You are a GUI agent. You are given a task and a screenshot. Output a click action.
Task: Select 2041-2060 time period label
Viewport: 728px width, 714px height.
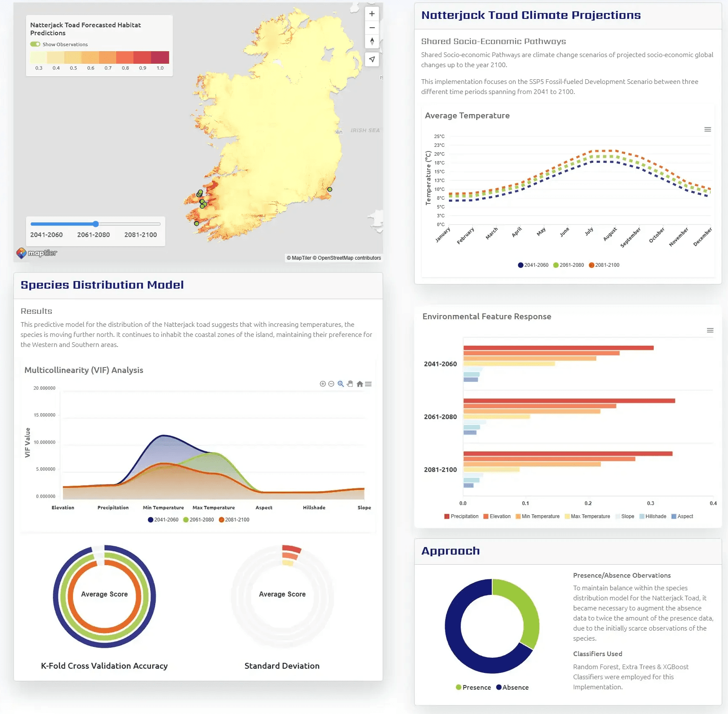[47, 235]
